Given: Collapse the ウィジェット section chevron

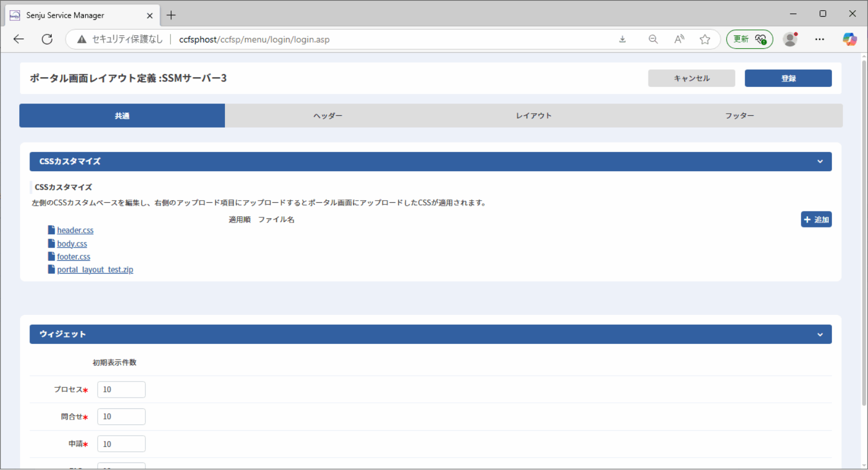Looking at the screenshot, I should pos(820,334).
